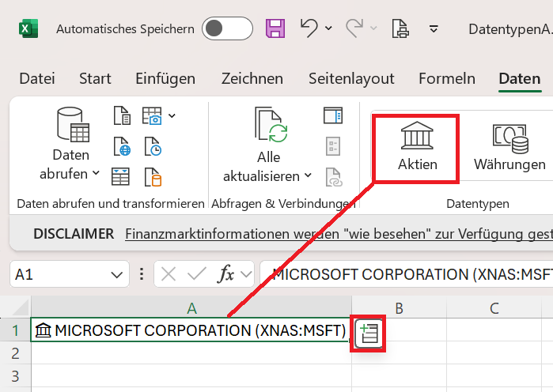The width and height of the screenshot is (553, 392).
Task: Click the From Table/Range icon
Action: pos(120,176)
